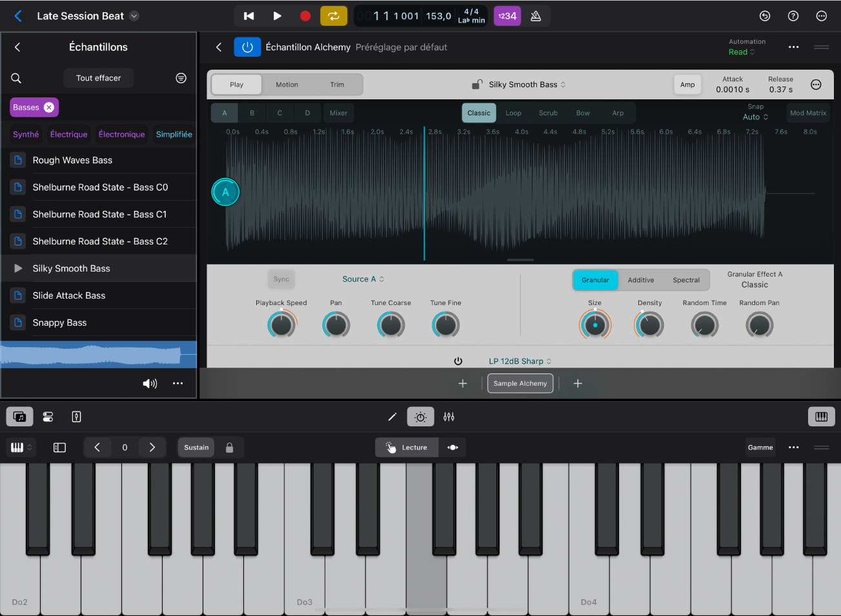Switch to the Motion tab
Image resolution: width=841 pixels, height=616 pixels.
tap(286, 84)
